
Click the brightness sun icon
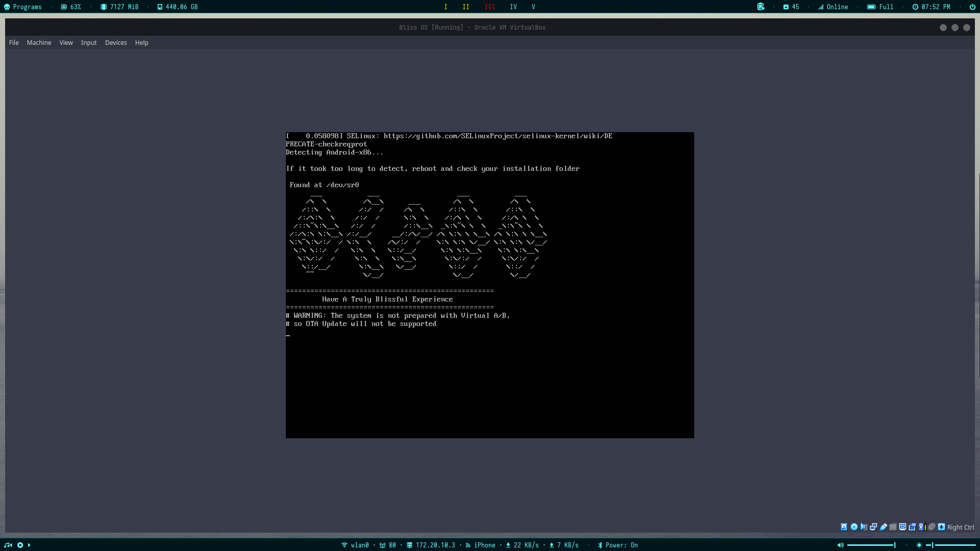(x=919, y=545)
